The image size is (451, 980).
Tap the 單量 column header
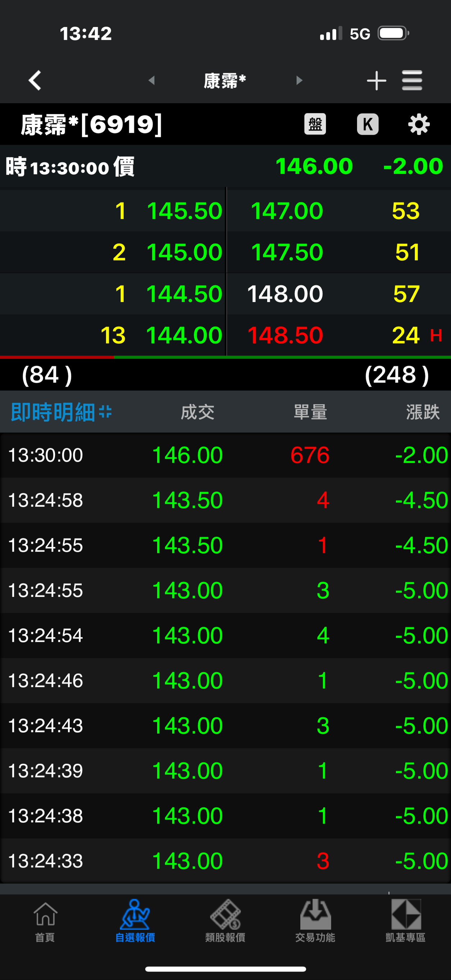coord(311,412)
